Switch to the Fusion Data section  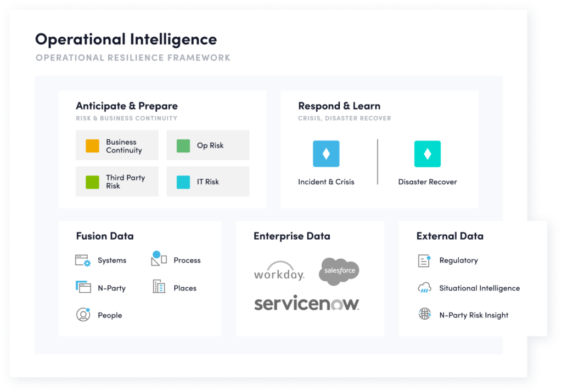point(104,236)
